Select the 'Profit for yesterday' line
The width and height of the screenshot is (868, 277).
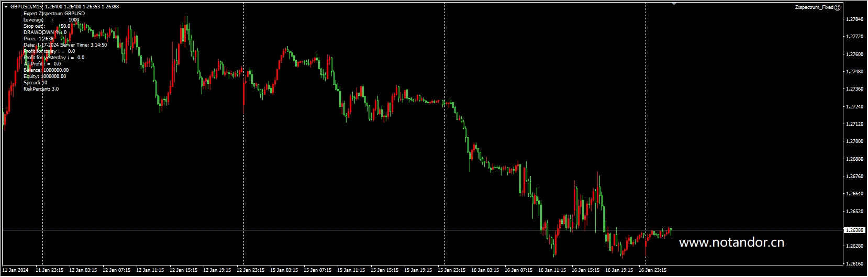[x=54, y=58]
